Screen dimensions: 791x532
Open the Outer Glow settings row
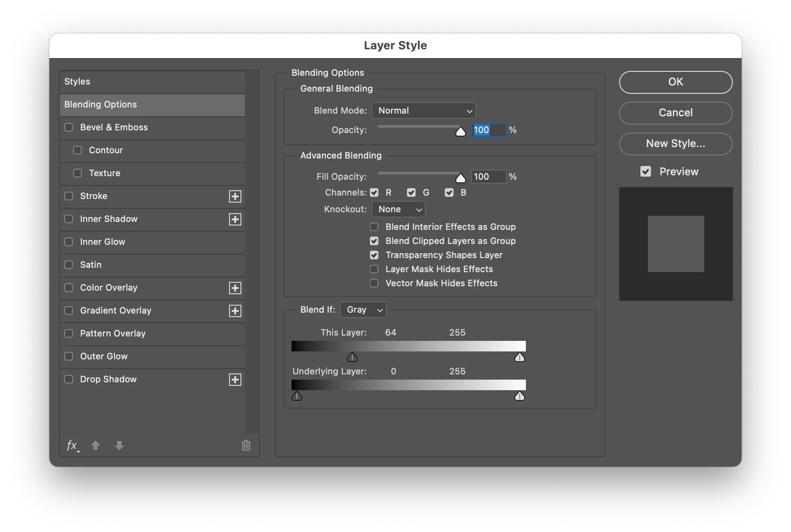click(152, 357)
